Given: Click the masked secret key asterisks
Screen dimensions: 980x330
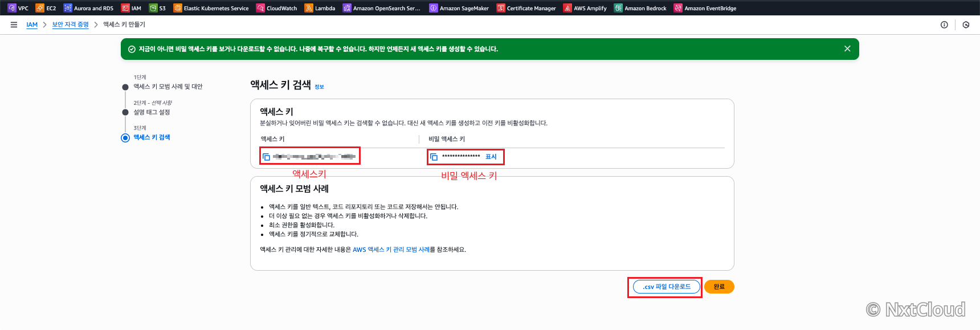Looking at the screenshot, I should coord(461,157).
